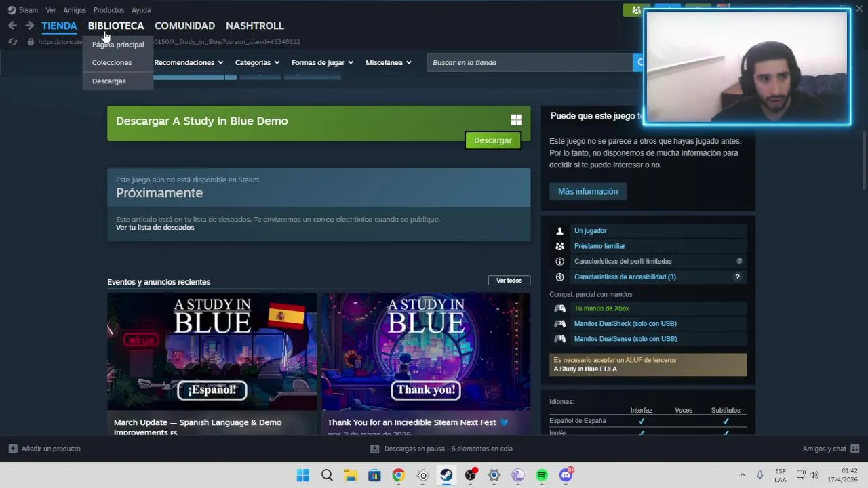Open Spotify from the taskbar
868x488 pixels.
[x=542, y=475]
